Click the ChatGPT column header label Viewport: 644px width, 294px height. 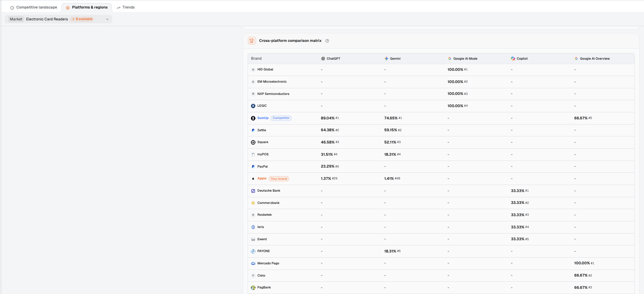[x=333, y=59]
